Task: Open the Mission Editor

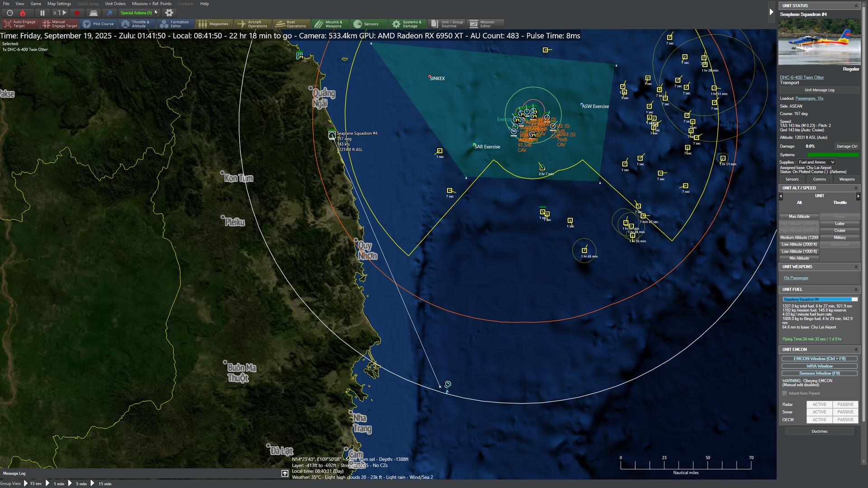Action: (486, 23)
